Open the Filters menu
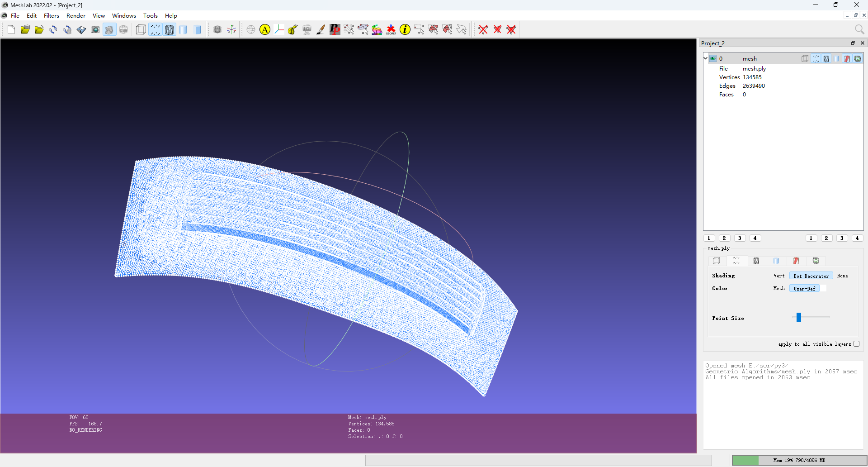Screen dimensions: 868x467 pos(52,15)
